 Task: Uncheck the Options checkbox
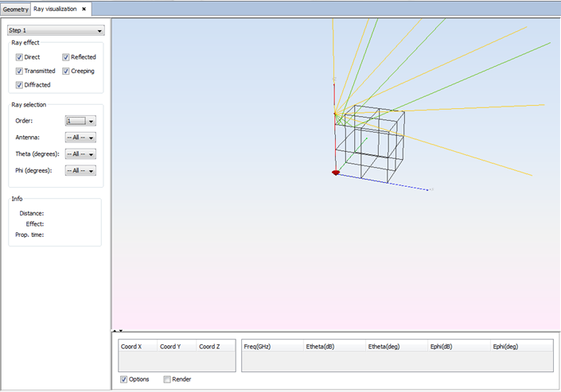pyautogui.click(x=123, y=379)
